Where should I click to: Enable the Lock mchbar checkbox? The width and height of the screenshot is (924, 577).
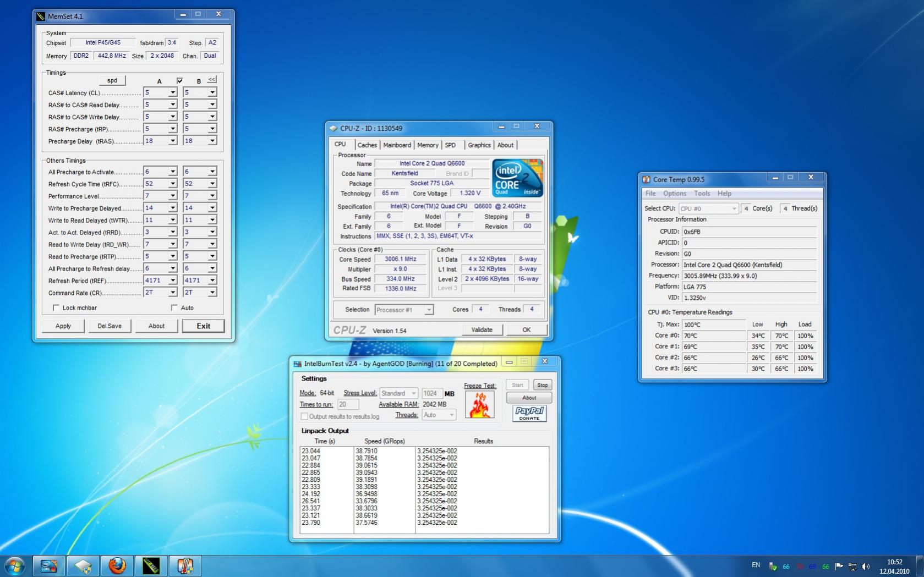click(56, 307)
